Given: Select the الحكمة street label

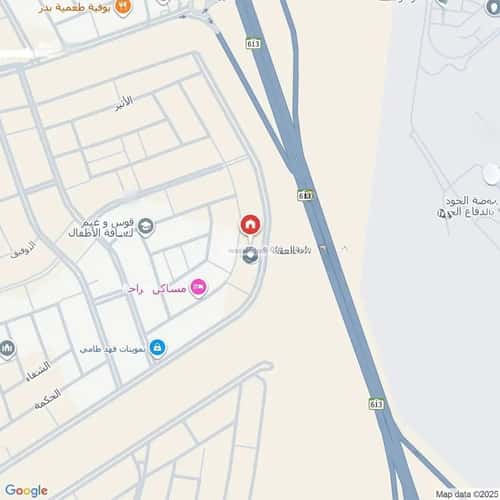Looking at the screenshot, I should (x=48, y=399).
